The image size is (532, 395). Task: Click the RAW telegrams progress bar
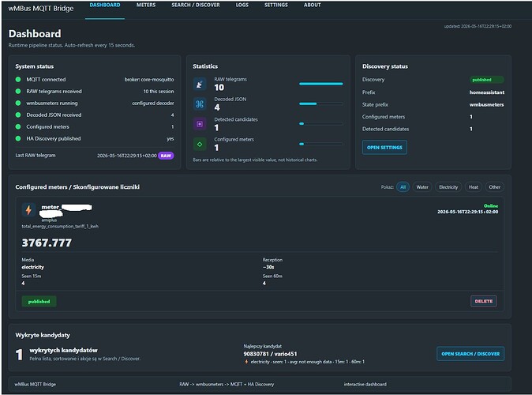[321, 84]
